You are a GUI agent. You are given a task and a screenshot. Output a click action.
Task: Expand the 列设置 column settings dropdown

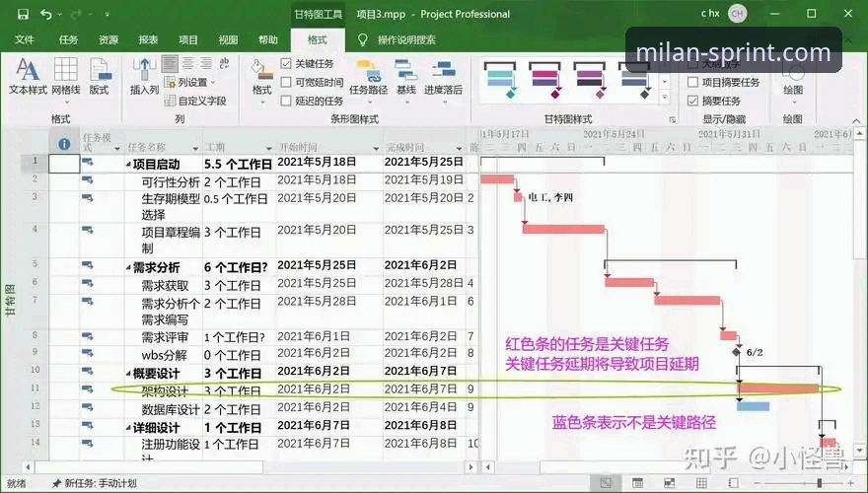191,83
